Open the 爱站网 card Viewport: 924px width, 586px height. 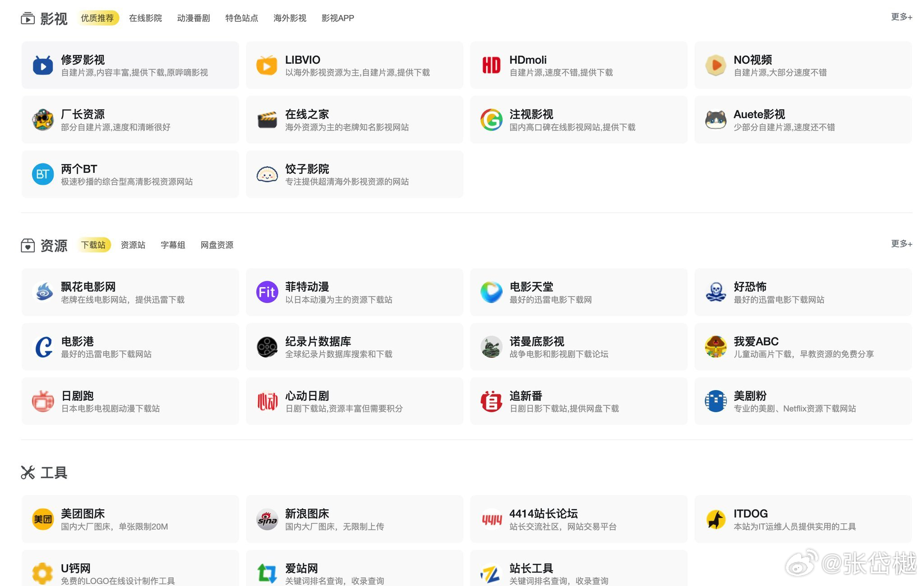click(355, 568)
